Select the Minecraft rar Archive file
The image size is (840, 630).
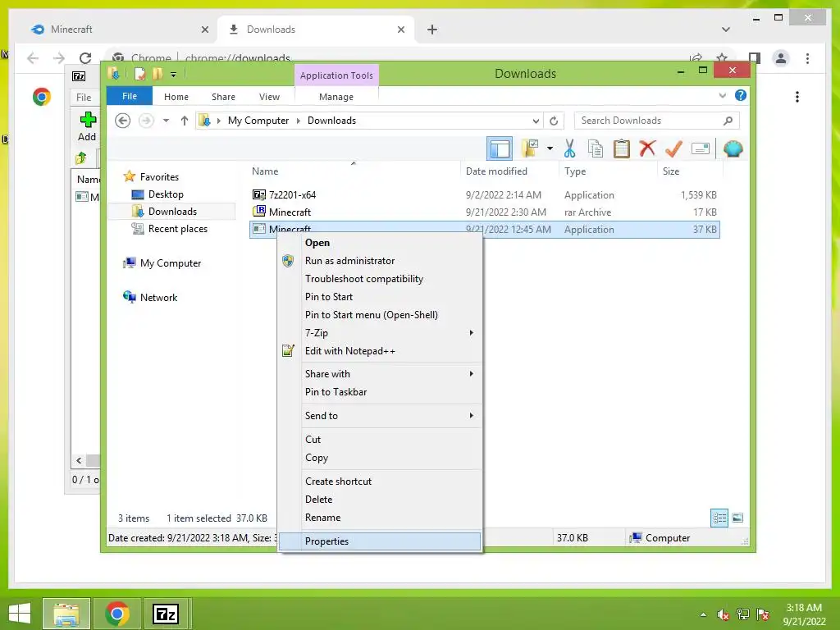click(x=485, y=212)
